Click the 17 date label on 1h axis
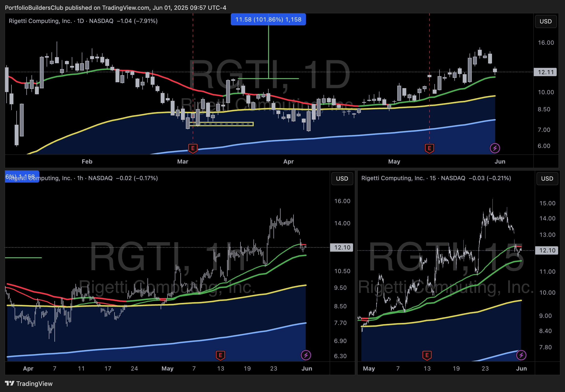565x392 pixels. 108,368
